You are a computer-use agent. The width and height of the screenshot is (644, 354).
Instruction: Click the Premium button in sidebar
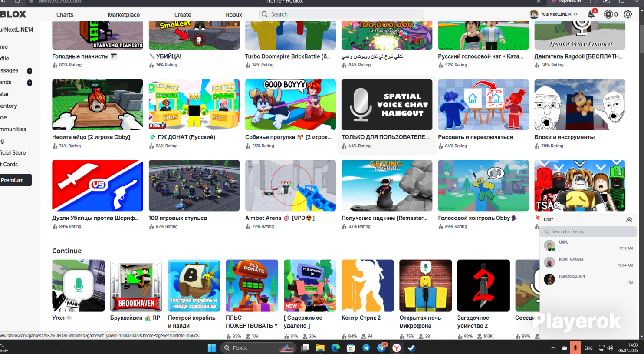(x=16, y=180)
